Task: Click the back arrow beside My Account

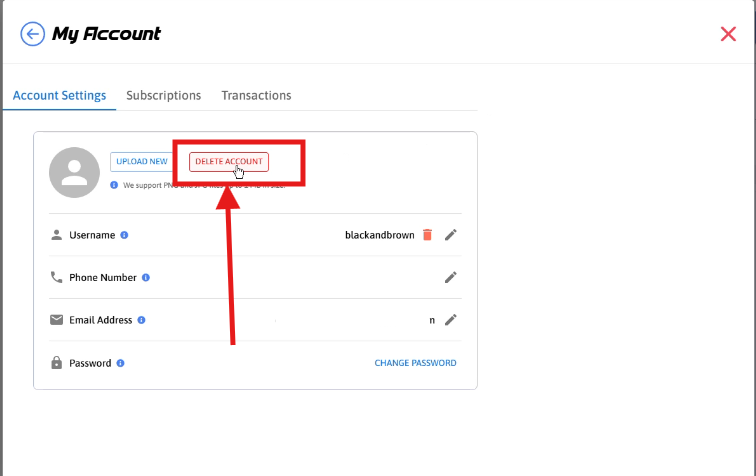Action: tap(33, 34)
